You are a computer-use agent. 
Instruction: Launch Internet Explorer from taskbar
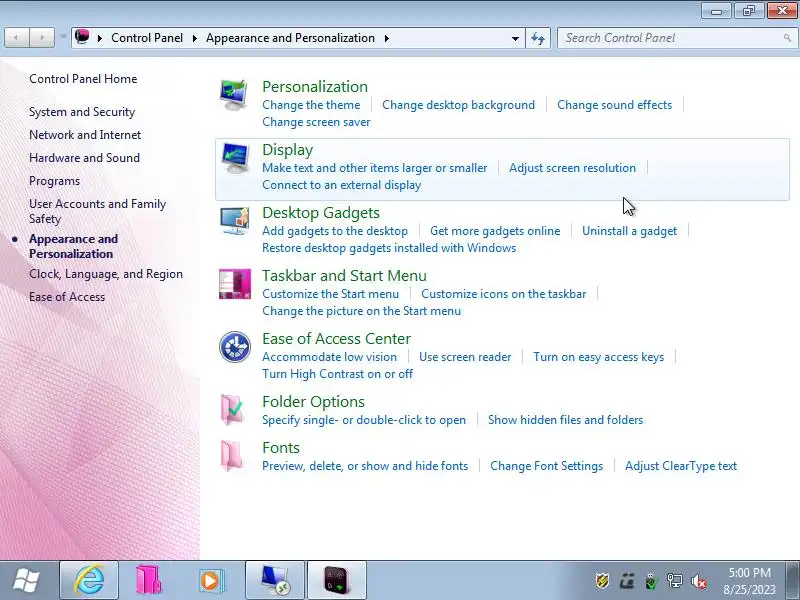[x=89, y=581]
